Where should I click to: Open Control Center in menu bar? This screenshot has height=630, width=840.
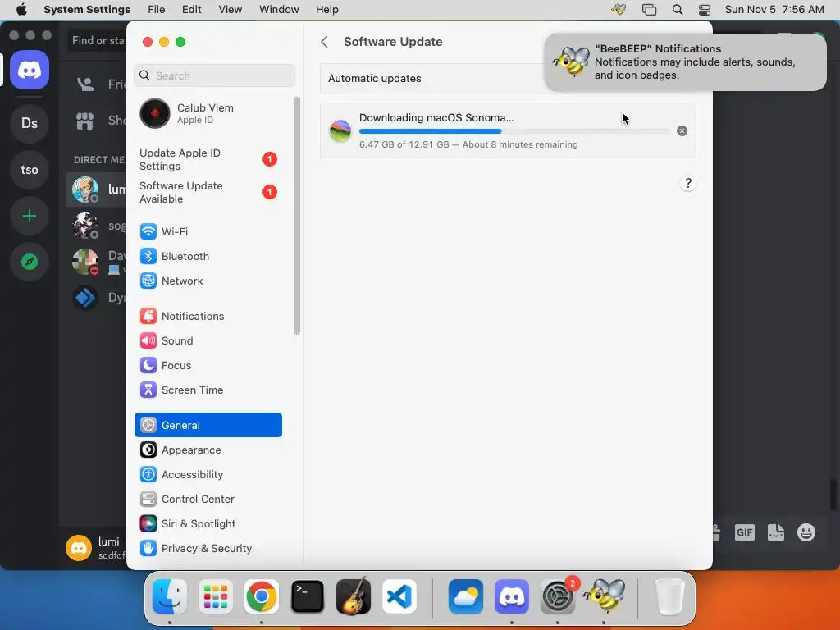pos(705,10)
